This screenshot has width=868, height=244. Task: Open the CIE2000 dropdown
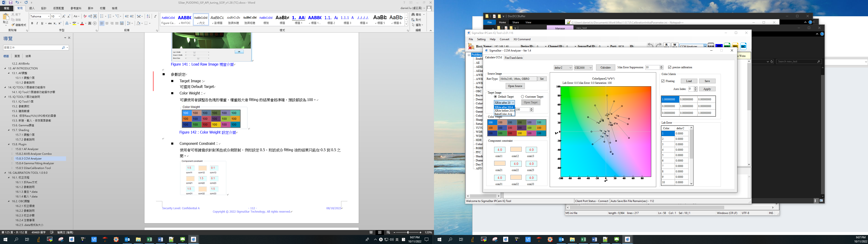coord(583,67)
